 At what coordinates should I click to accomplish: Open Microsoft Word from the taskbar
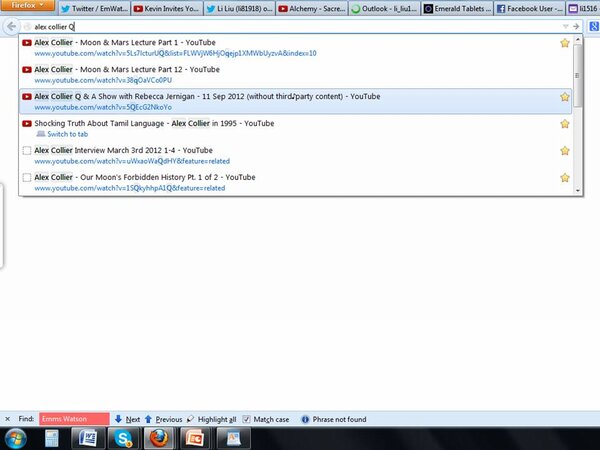(88, 439)
